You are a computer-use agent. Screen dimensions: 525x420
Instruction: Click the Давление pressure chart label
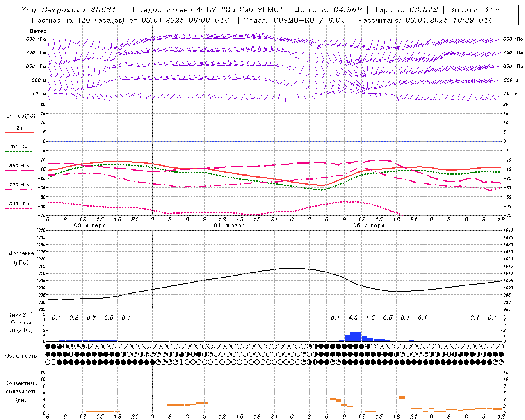[21, 253]
